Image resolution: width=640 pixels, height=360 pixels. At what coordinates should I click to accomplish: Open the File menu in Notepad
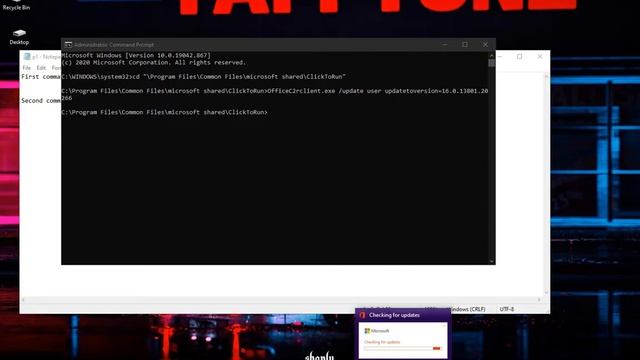27,68
